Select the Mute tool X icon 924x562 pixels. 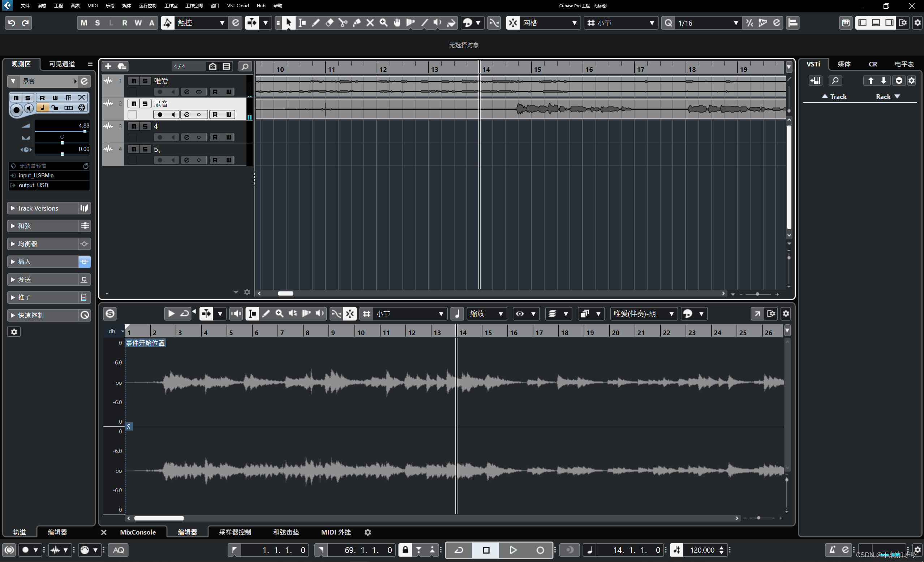(x=370, y=23)
